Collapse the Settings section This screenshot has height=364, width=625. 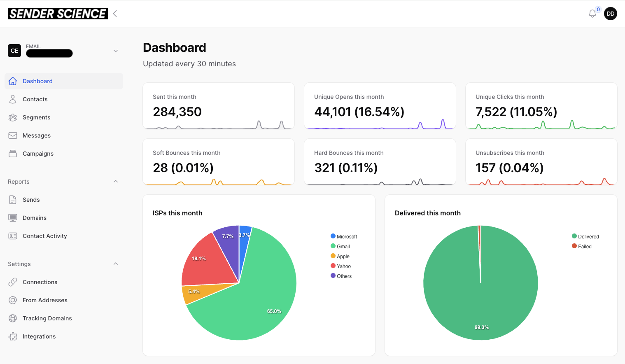coord(116,264)
